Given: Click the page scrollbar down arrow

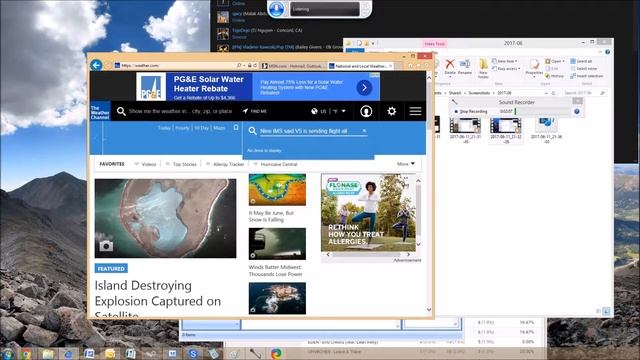Looking at the screenshot, I should [x=429, y=309].
